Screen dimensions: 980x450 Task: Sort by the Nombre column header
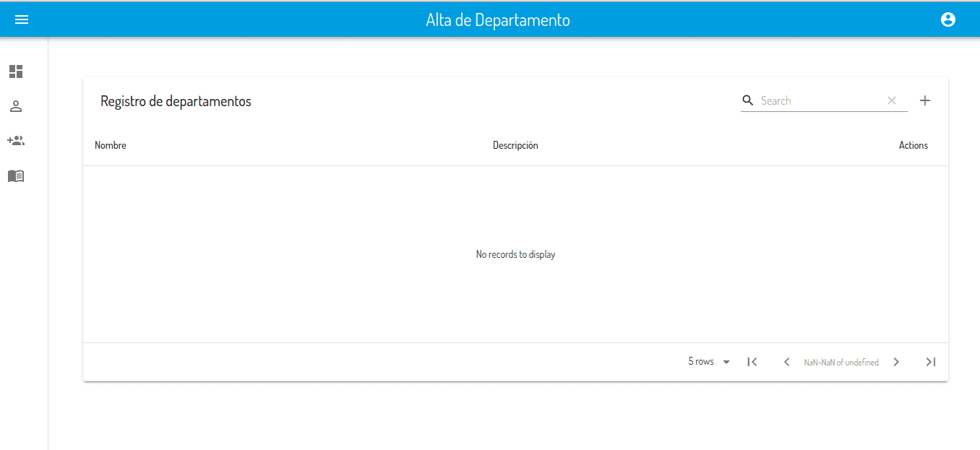click(x=111, y=145)
